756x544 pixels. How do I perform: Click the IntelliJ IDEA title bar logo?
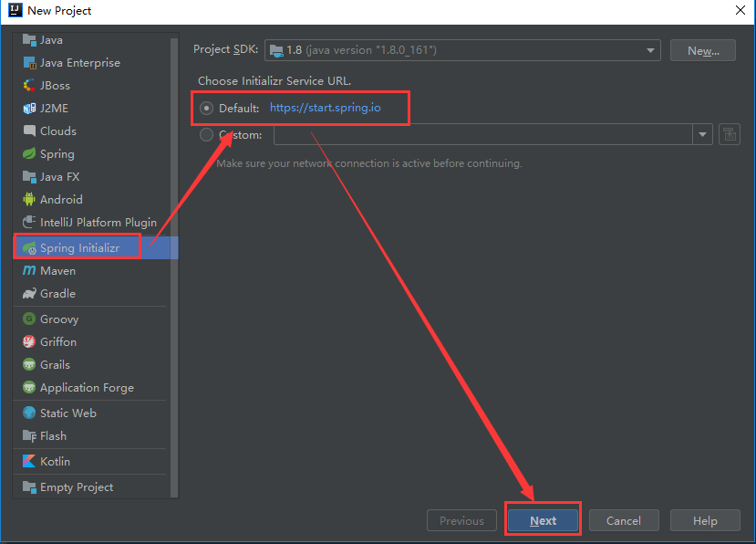(x=16, y=10)
